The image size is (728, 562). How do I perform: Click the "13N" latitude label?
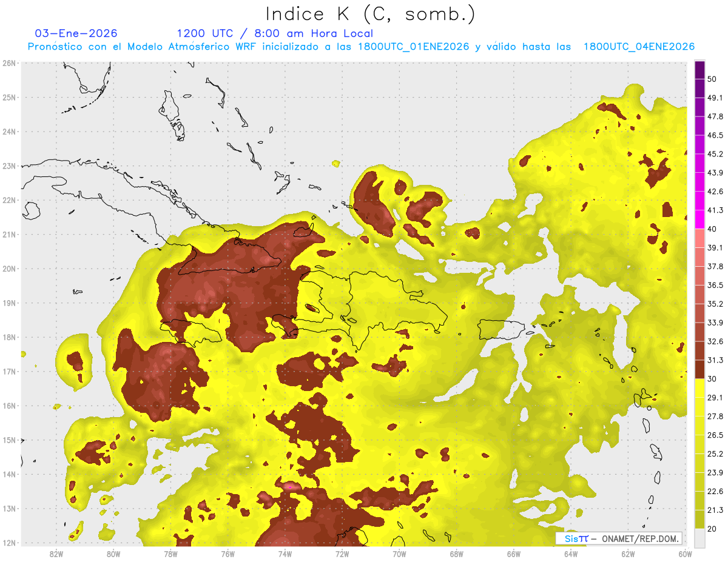click(9, 508)
